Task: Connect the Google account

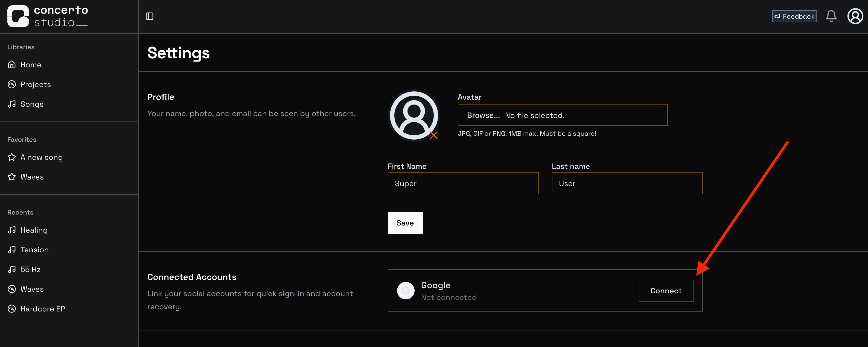Action: (x=666, y=291)
